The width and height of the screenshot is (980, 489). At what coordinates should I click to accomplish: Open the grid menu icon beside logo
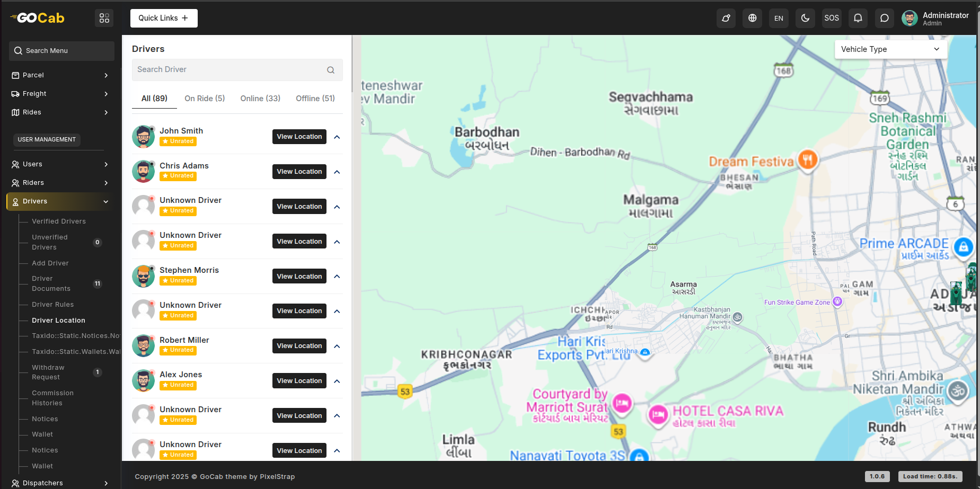click(104, 18)
